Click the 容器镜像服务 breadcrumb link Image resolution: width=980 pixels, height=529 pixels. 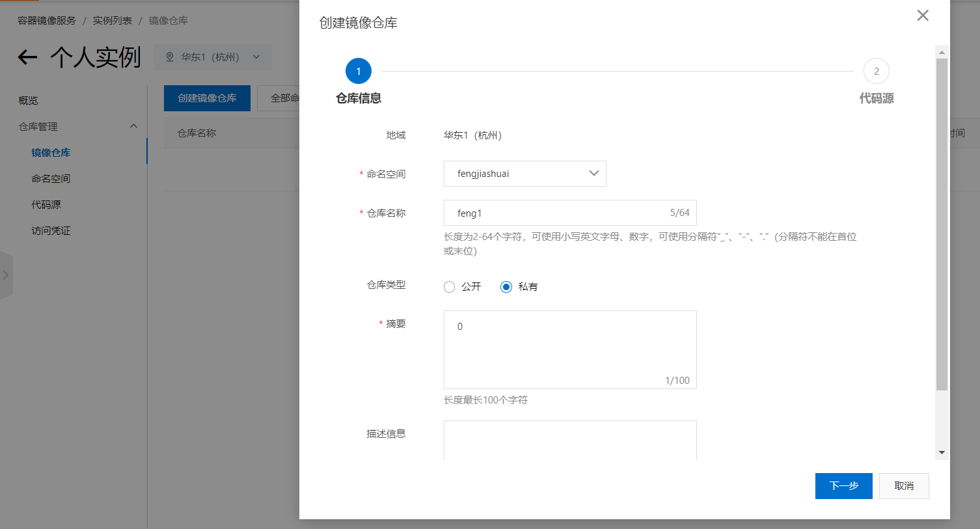pos(47,21)
